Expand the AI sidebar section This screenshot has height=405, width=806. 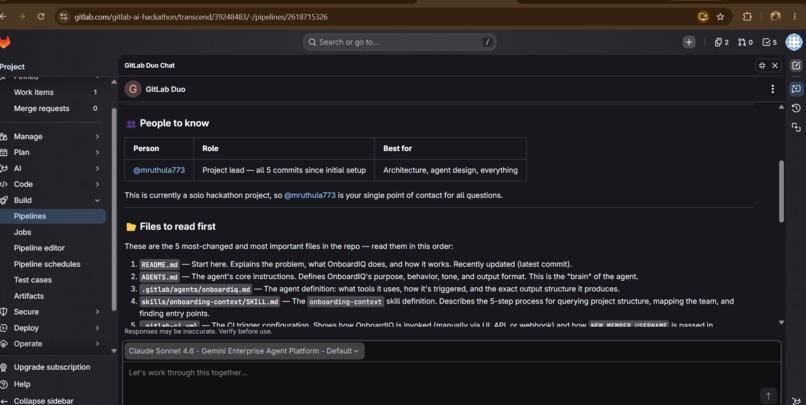pos(49,168)
